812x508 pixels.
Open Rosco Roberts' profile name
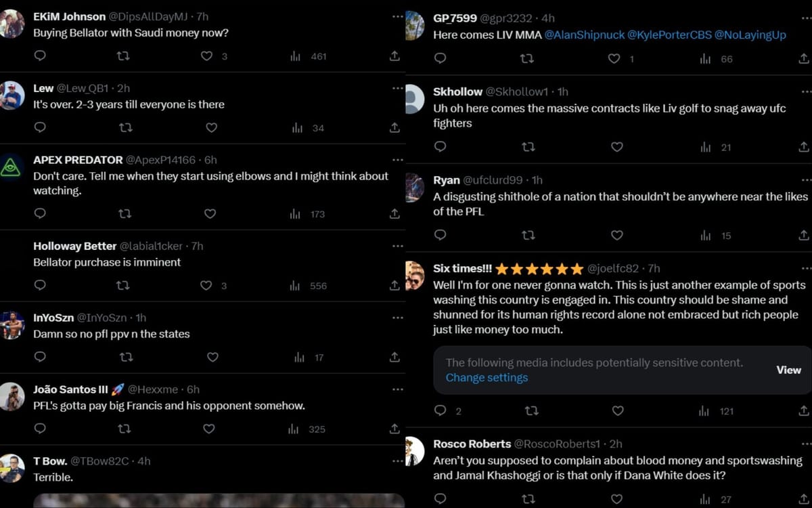coord(472,444)
